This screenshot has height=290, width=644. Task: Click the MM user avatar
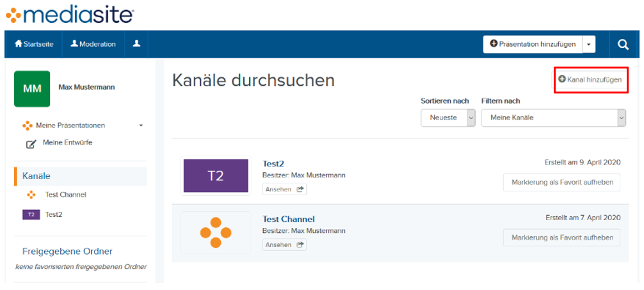(31, 88)
